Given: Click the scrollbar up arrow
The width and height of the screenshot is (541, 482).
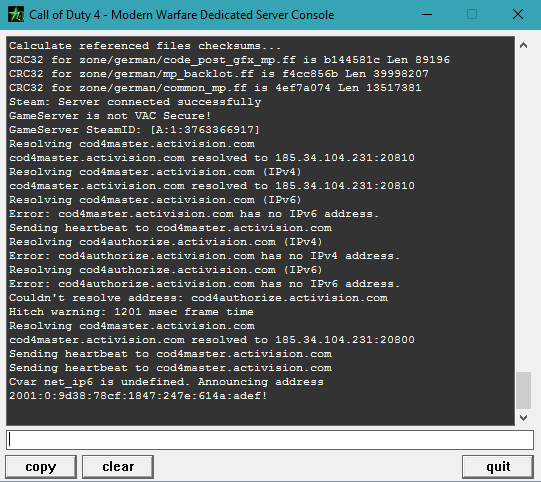Looking at the screenshot, I should pos(523,45).
